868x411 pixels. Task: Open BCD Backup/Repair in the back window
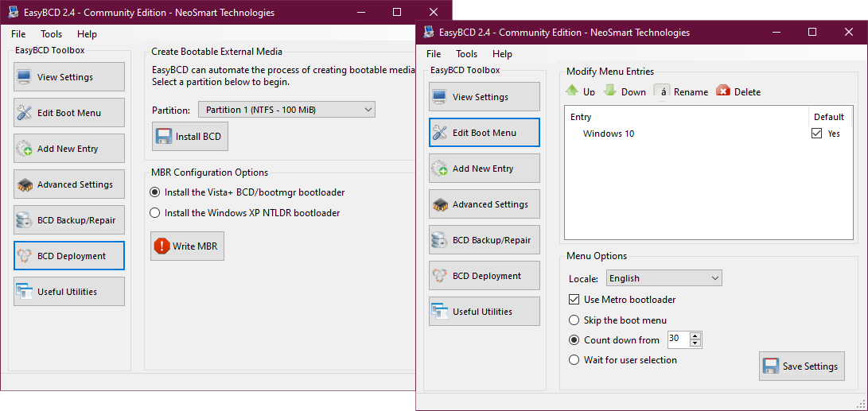(x=69, y=220)
